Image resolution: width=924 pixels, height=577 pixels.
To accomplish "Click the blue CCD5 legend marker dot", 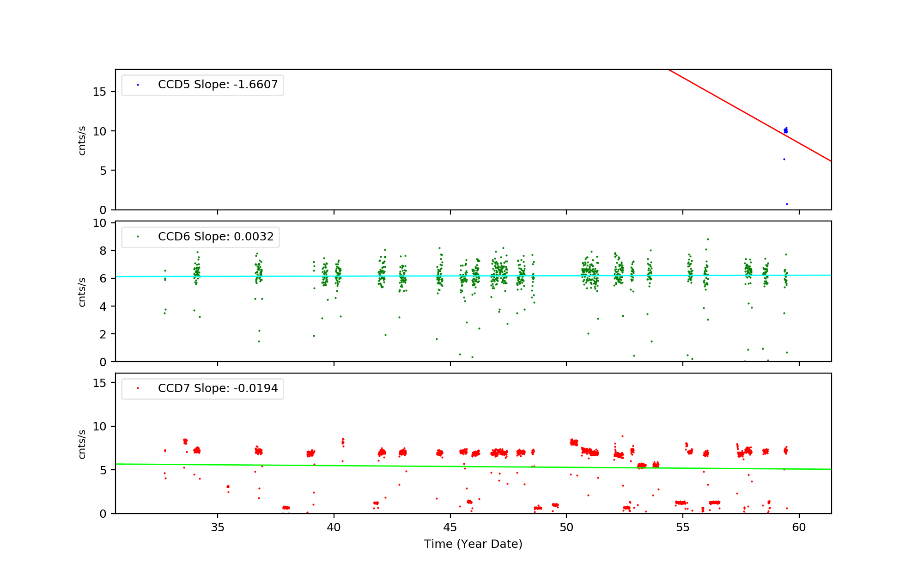I will pos(138,85).
